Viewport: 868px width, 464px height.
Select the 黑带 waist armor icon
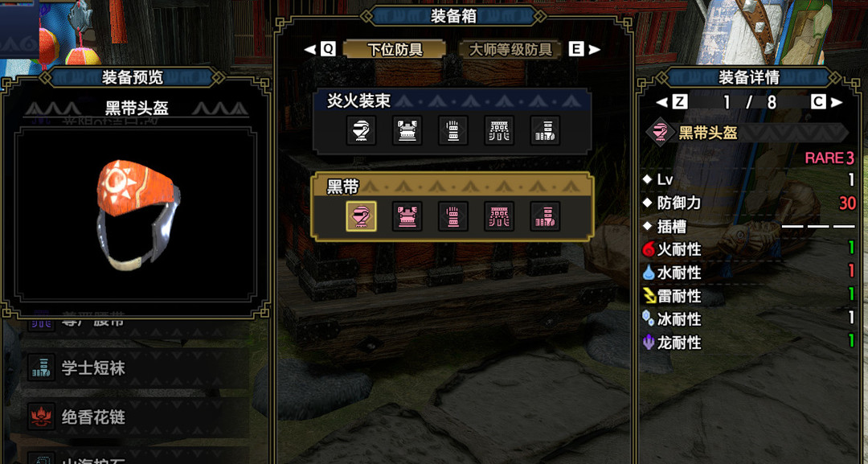coord(499,216)
